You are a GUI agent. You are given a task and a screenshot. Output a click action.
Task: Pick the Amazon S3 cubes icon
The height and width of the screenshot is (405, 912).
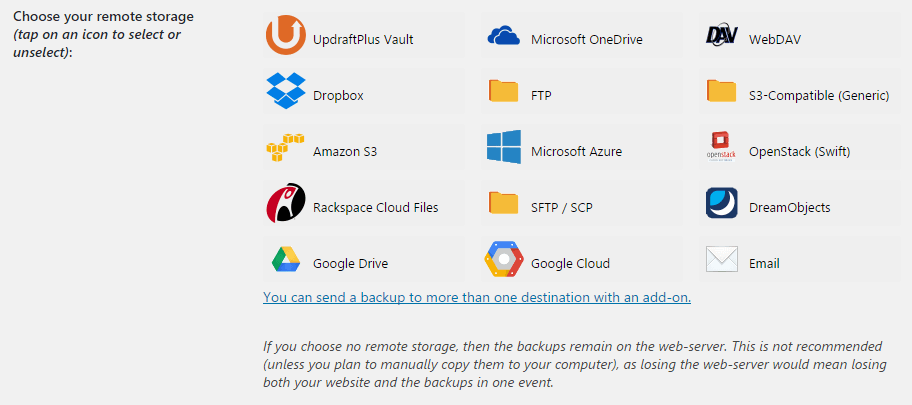[286, 147]
